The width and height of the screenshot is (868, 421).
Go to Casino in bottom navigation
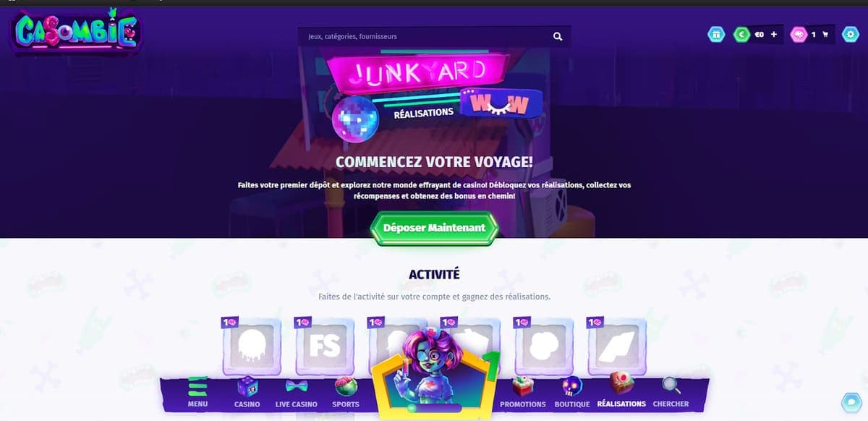[x=247, y=392]
